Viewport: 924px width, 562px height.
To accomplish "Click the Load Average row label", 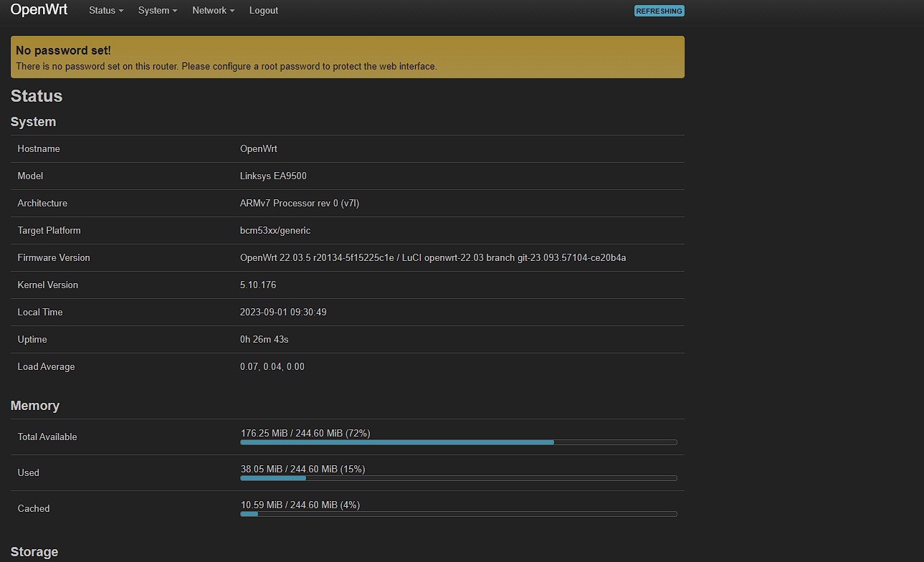I will 47,367.
